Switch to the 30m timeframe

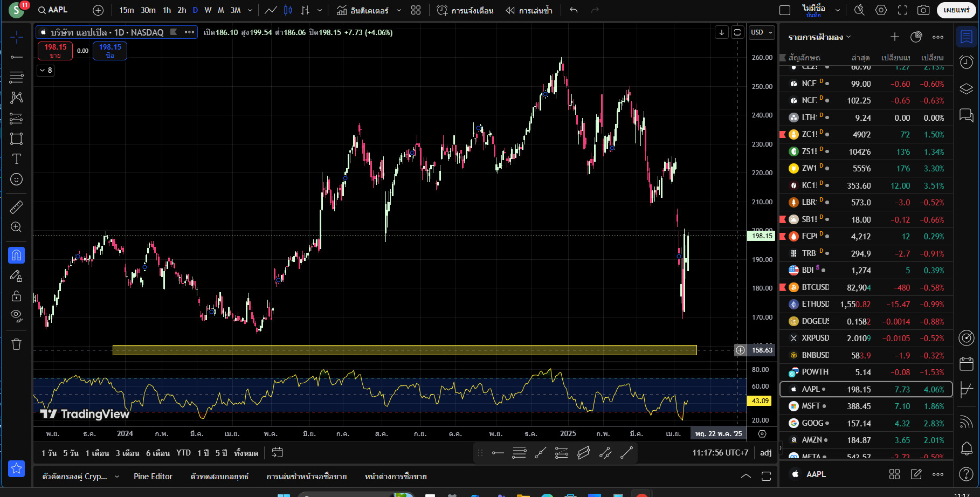coord(148,10)
